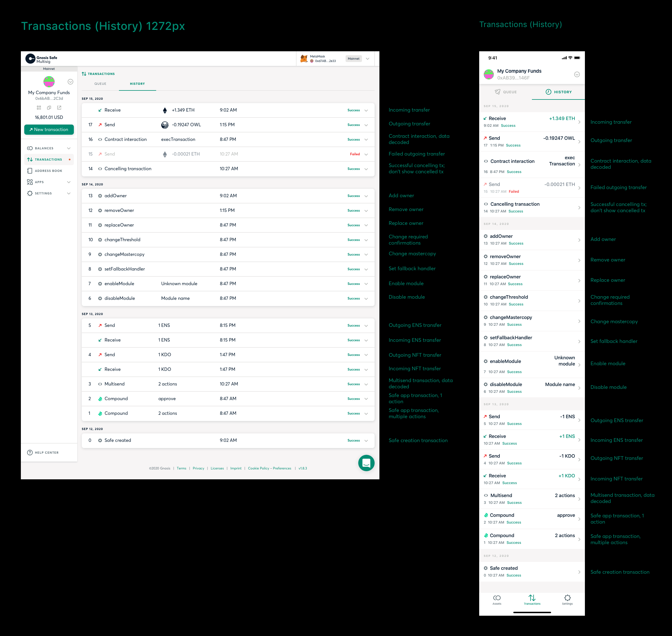The width and height of the screenshot is (672, 636).
Task: Click the desktop Multisend 2 actions row
Action: coord(228,384)
